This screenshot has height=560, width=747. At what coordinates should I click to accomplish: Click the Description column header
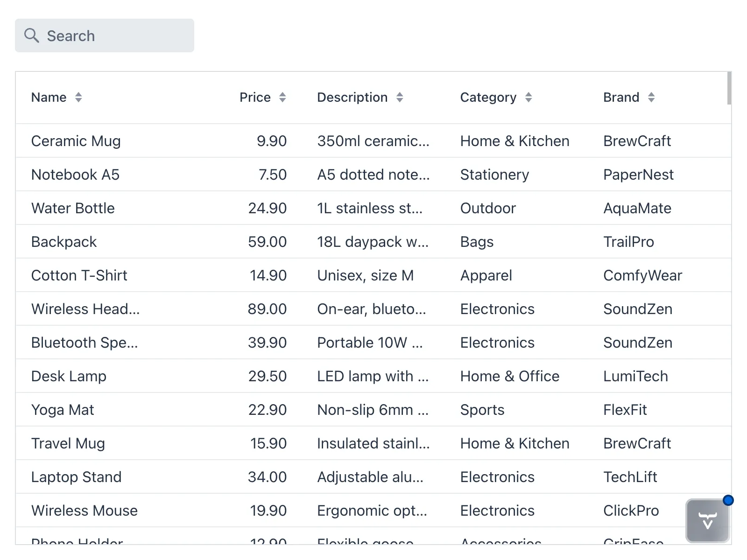(352, 97)
